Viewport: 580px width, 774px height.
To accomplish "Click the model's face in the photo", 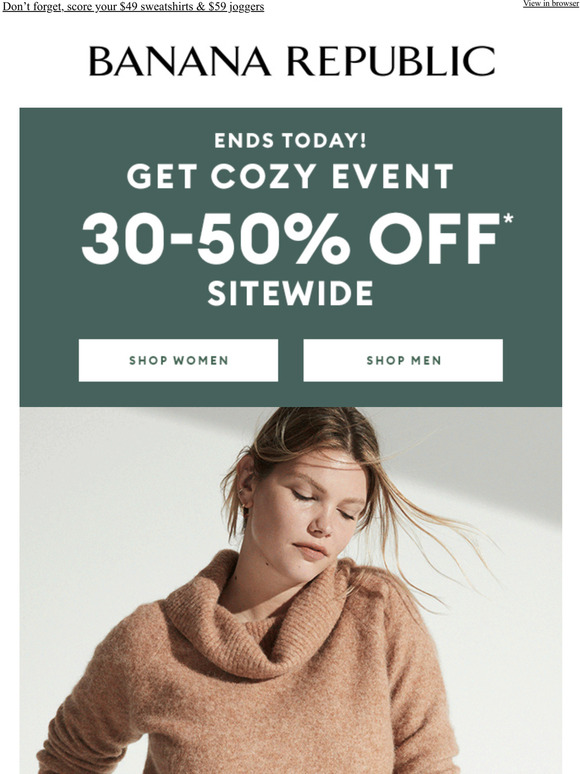I will pos(306,513).
